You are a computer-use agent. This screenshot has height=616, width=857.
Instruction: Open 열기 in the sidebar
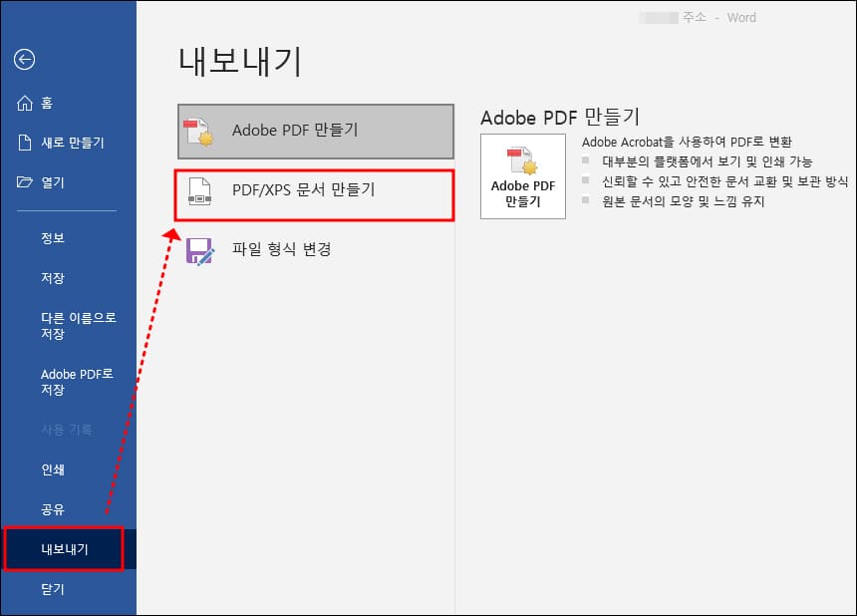click(x=69, y=182)
